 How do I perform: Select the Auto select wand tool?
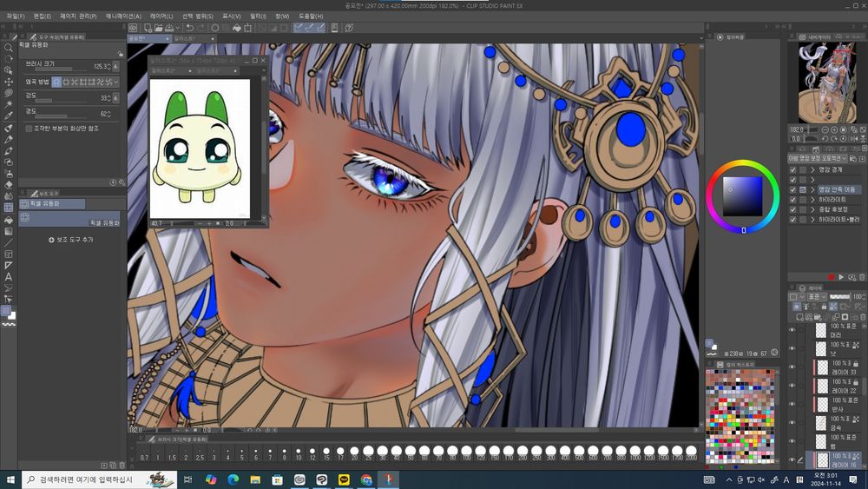point(9,105)
